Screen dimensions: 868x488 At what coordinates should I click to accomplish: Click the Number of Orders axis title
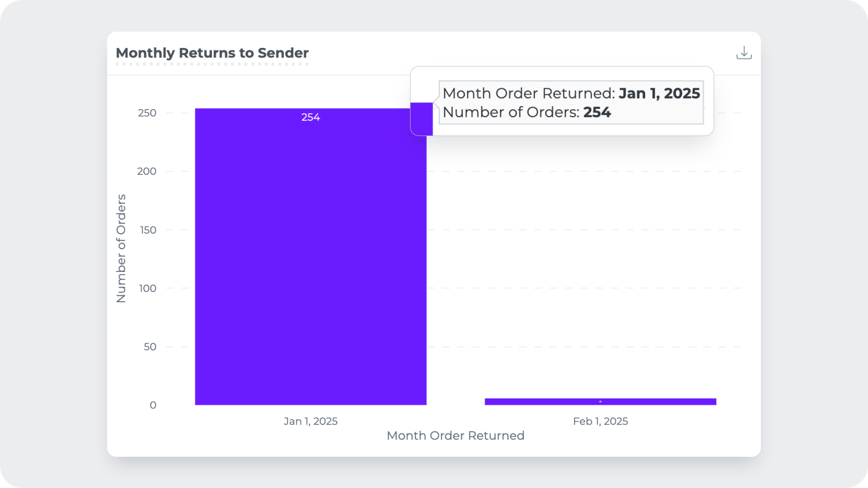pos(121,248)
